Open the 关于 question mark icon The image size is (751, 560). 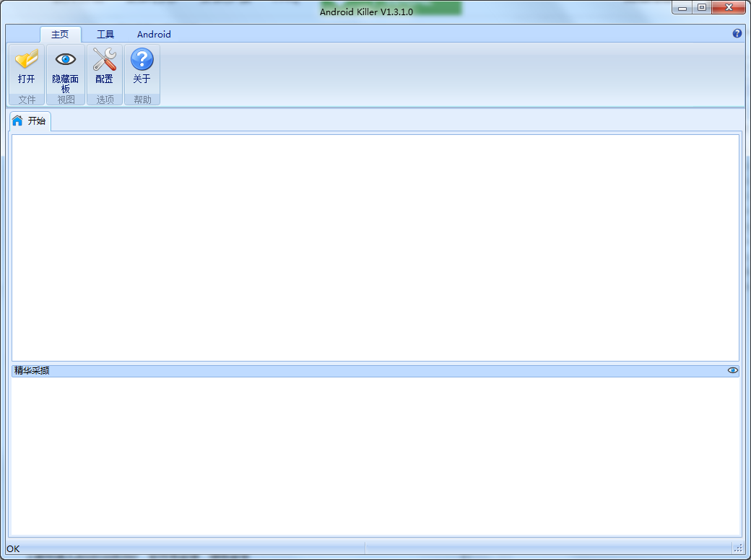pyautogui.click(x=142, y=67)
